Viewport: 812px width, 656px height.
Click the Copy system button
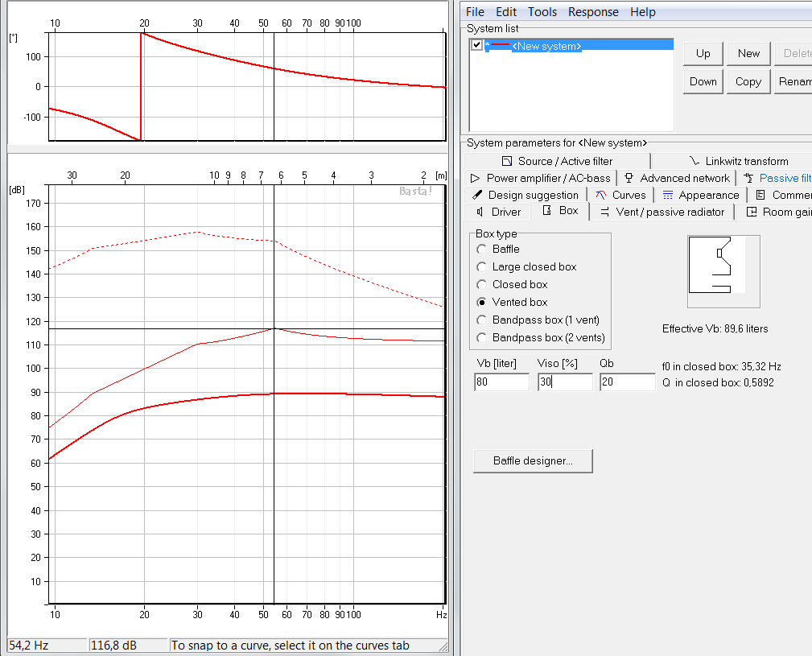point(748,82)
